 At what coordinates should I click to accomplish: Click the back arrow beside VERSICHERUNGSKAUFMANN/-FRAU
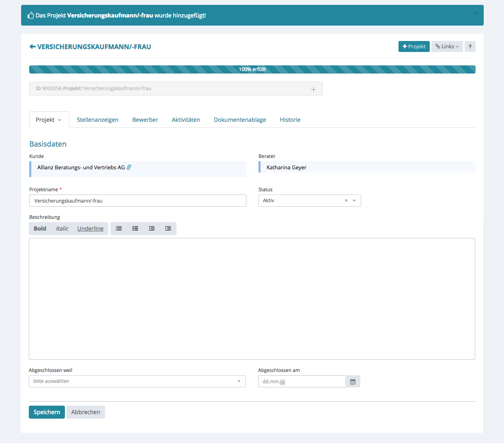32,47
